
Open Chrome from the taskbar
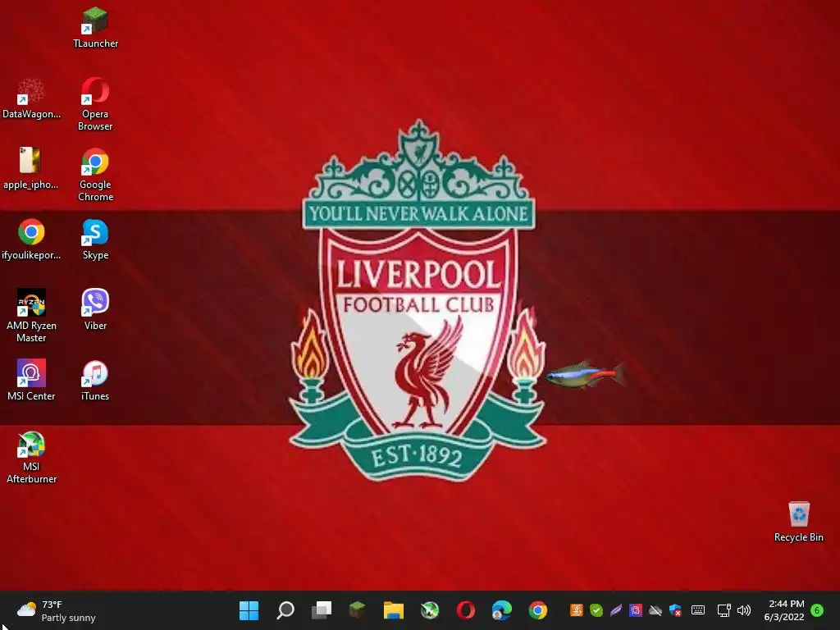tap(538, 610)
